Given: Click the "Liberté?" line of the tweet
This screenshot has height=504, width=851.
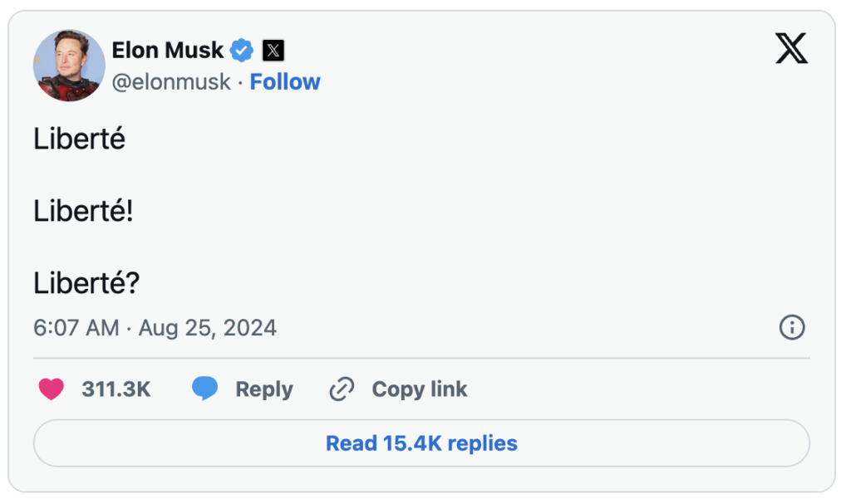Looking at the screenshot, I should click(x=86, y=282).
